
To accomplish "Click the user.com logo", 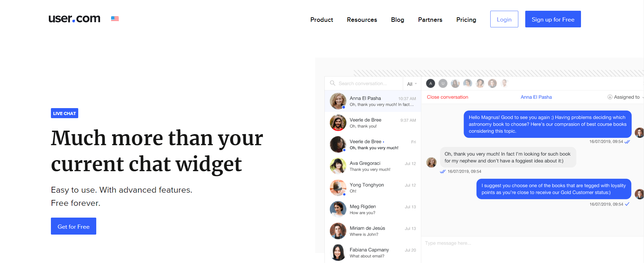I will (74, 18).
